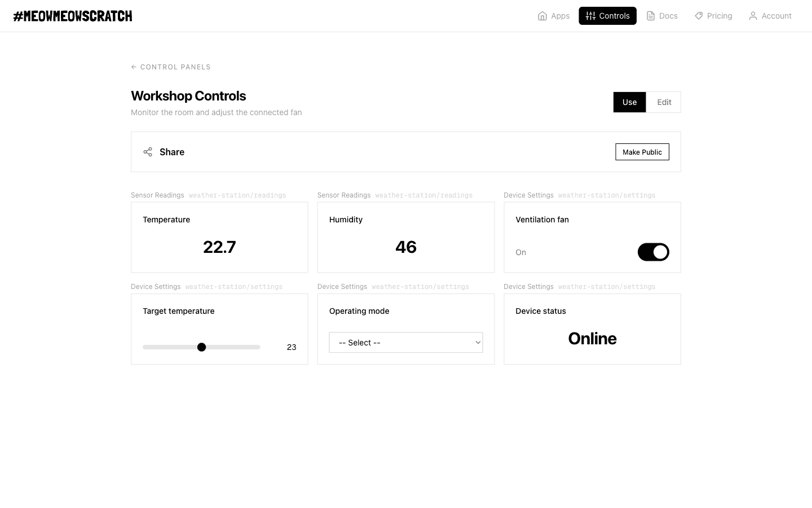
Task: Click the Target temperature slider handle
Action: [x=201, y=347]
